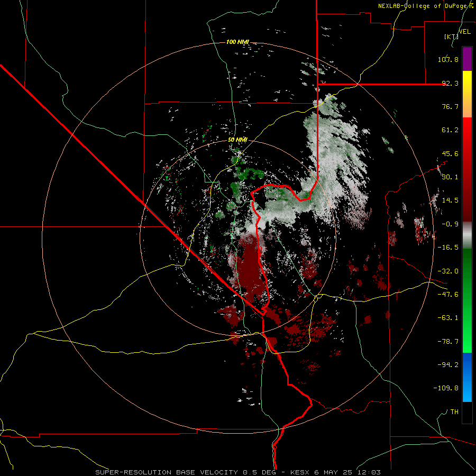Select the 92.3 velocity scale value

pos(450,83)
